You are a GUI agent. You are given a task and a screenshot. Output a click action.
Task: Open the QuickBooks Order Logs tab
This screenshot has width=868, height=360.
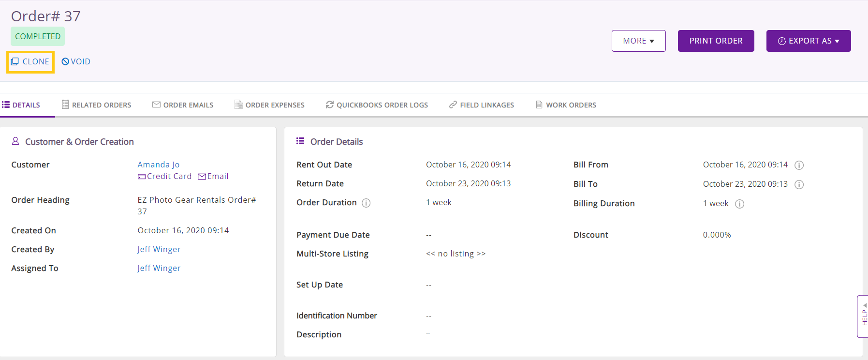tap(377, 105)
